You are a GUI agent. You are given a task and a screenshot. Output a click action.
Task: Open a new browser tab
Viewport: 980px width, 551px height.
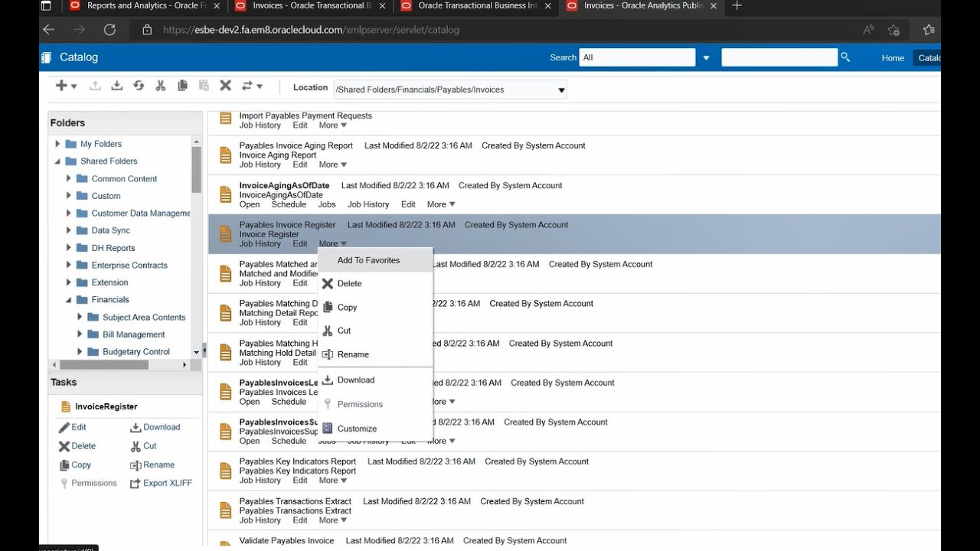(x=737, y=6)
